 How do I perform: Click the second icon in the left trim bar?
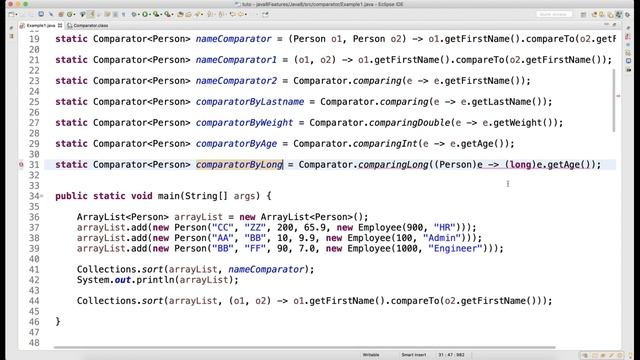[11, 36]
